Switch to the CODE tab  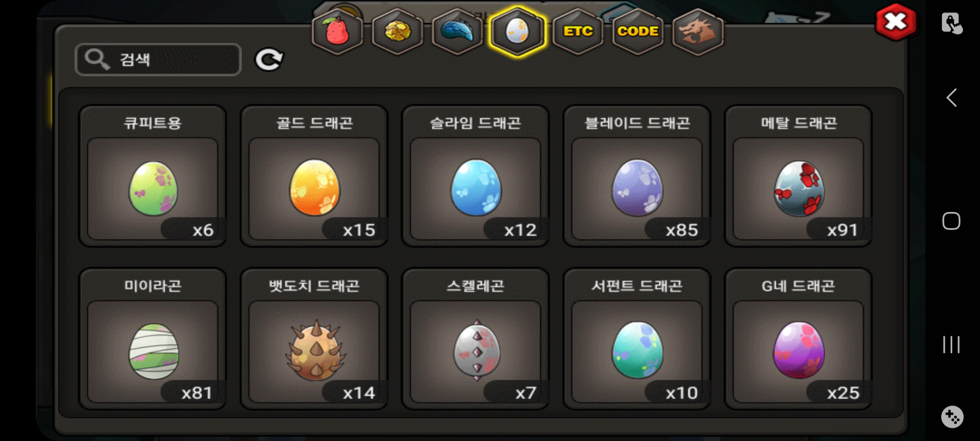point(638,32)
